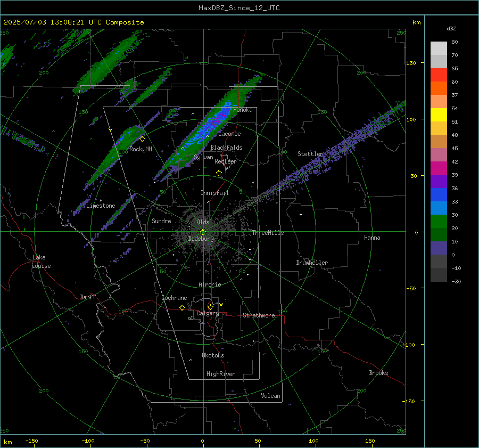This screenshot has width=479, height=448.
Task: Click the Innisfail city label
Action: (x=214, y=193)
